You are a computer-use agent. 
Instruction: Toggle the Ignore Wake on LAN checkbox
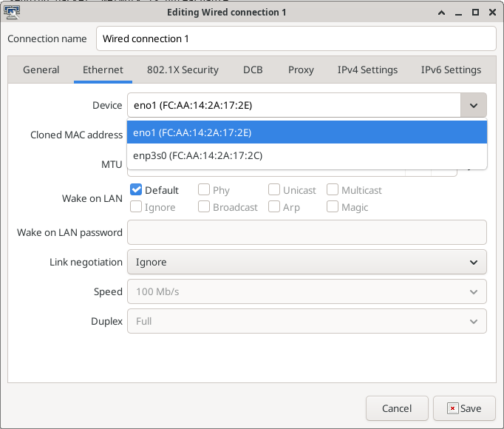click(137, 207)
